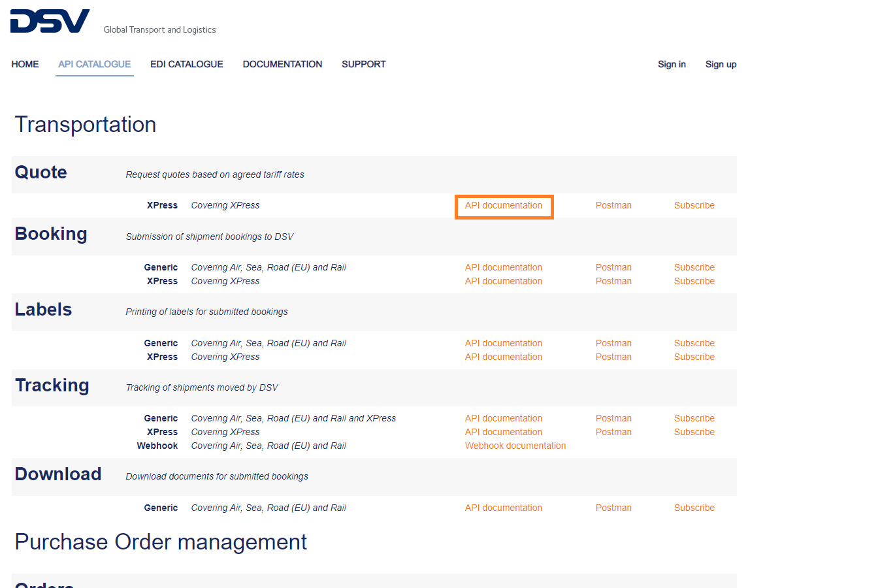This screenshot has height=588, width=878.
Task: Open the HOME menu item
Action: 25,64
